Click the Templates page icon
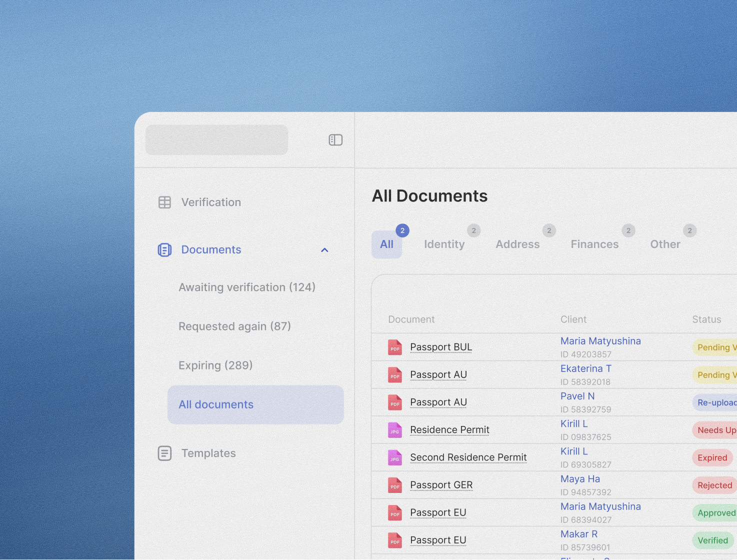 click(164, 453)
